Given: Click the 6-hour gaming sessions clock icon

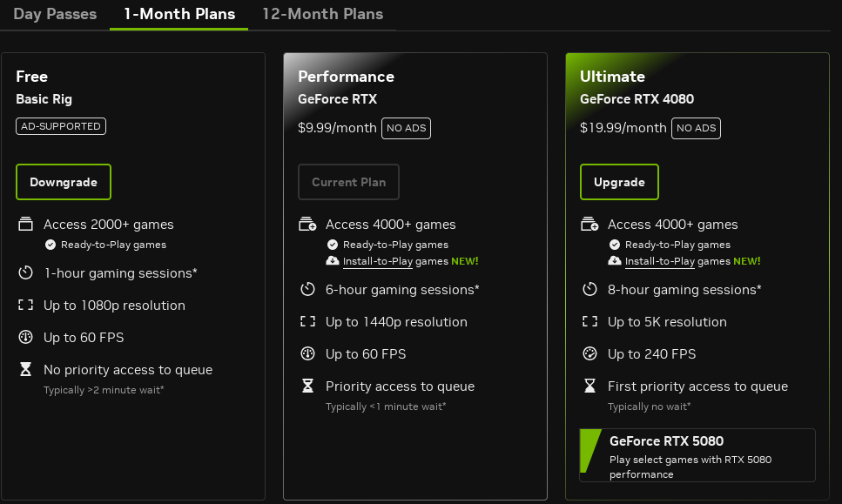Looking at the screenshot, I should pyautogui.click(x=307, y=290).
